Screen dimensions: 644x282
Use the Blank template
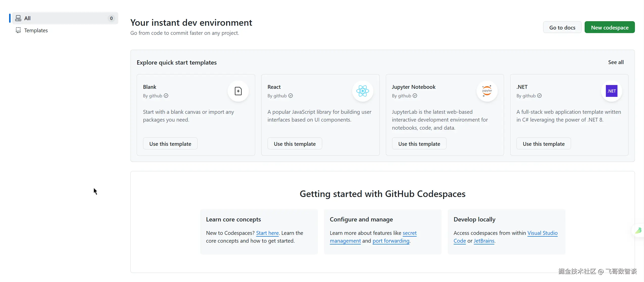pos(170,144)
